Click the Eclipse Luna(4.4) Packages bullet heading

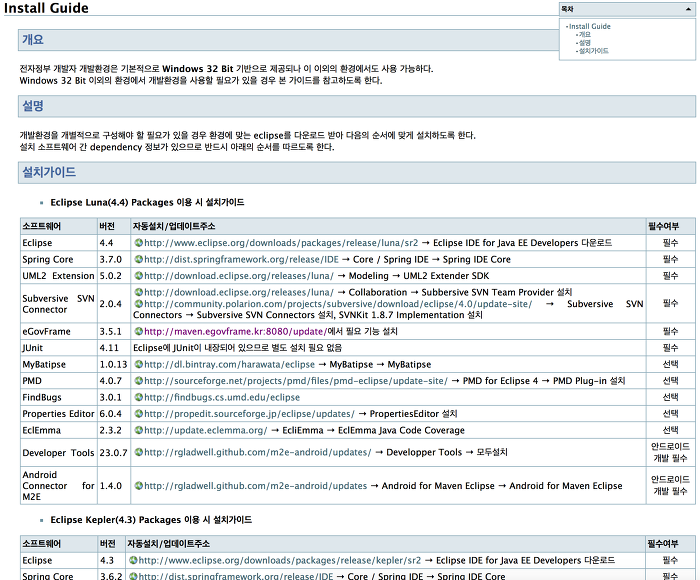pyautogui.click(x=147, y=202)
